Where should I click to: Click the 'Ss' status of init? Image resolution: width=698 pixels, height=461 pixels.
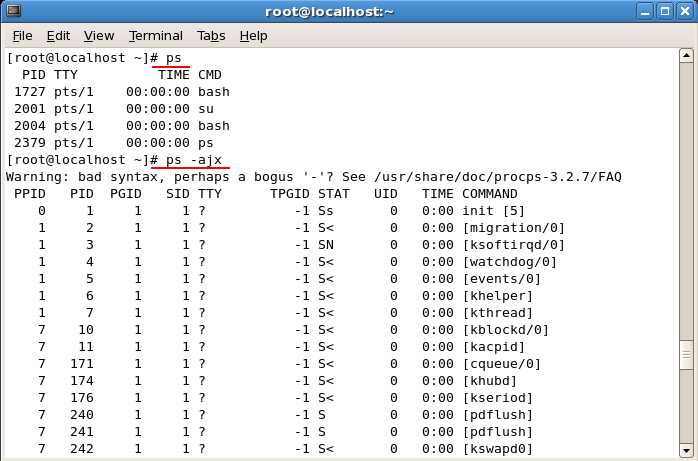point(326,211)
